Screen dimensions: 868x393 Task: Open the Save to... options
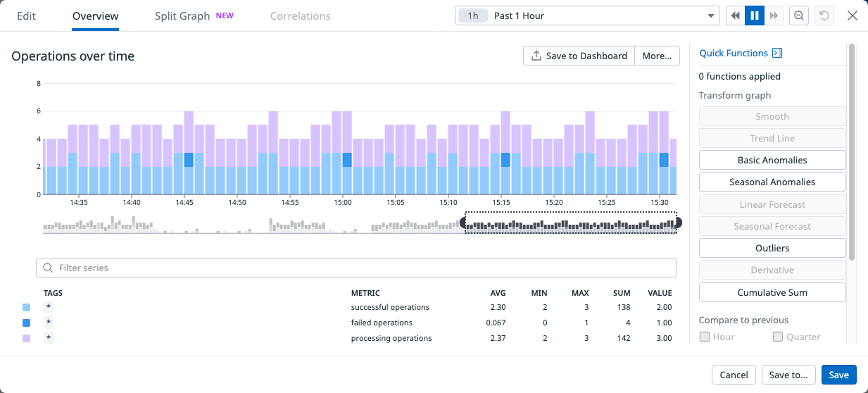[x=788, y=375]
